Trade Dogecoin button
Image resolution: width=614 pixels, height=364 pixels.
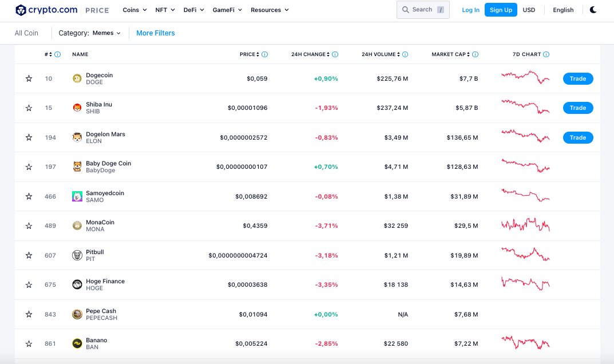(578, 78)
